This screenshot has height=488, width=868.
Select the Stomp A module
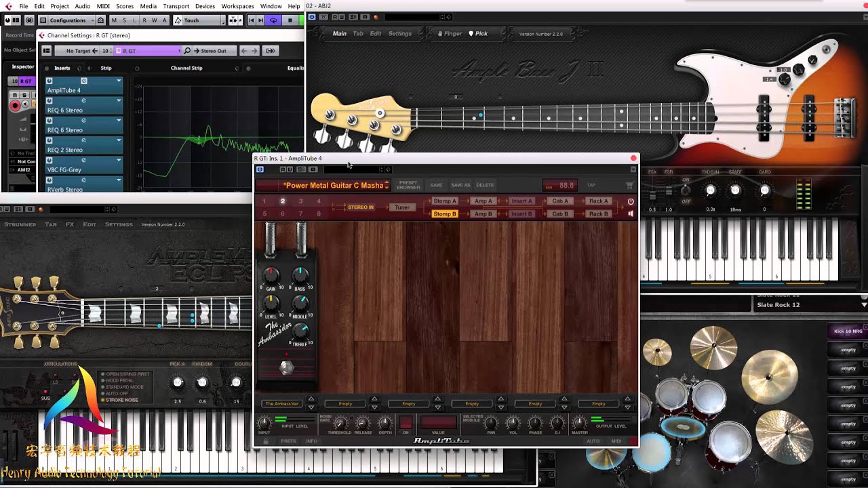pos(445,201)
